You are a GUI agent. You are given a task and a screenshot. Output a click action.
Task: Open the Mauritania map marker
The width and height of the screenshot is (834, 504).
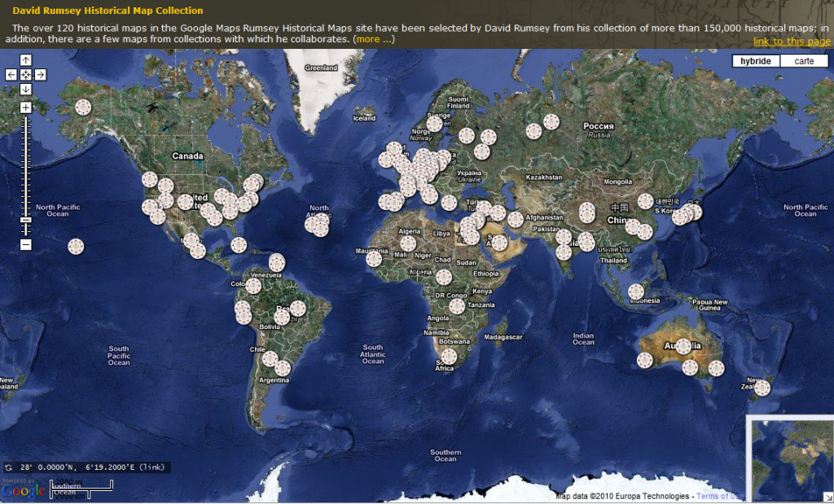point(374,259)
